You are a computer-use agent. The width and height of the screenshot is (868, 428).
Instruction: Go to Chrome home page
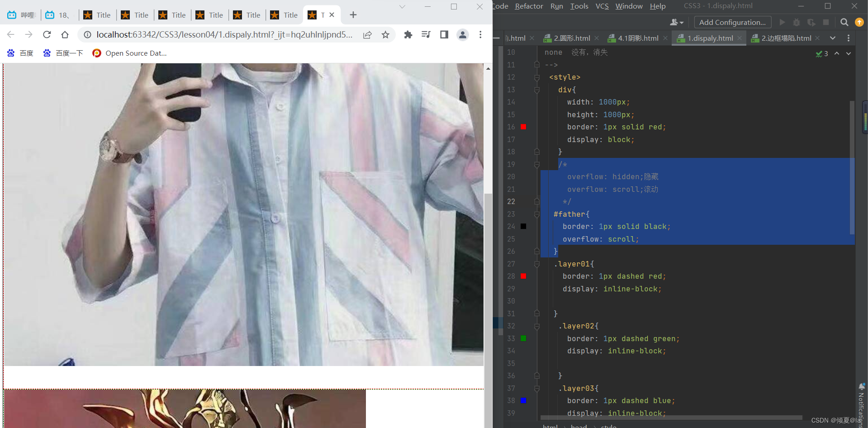point(65,35)
